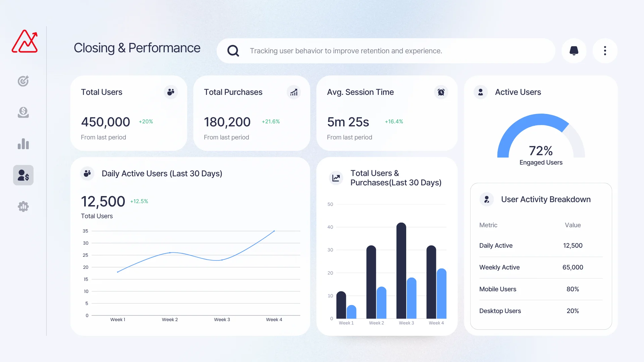Open the gear settings sidebar icon
The height and width of the screenshot is (362, 644).
click(23, 206)
